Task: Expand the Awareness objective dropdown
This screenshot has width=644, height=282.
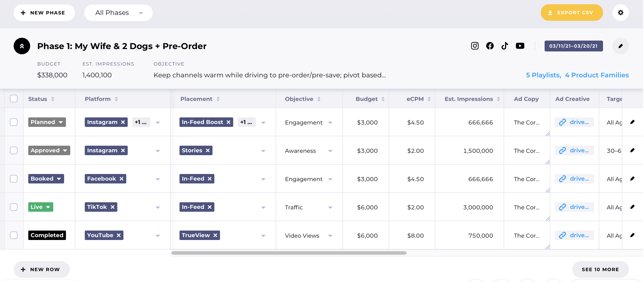Action: coord(330,151)
